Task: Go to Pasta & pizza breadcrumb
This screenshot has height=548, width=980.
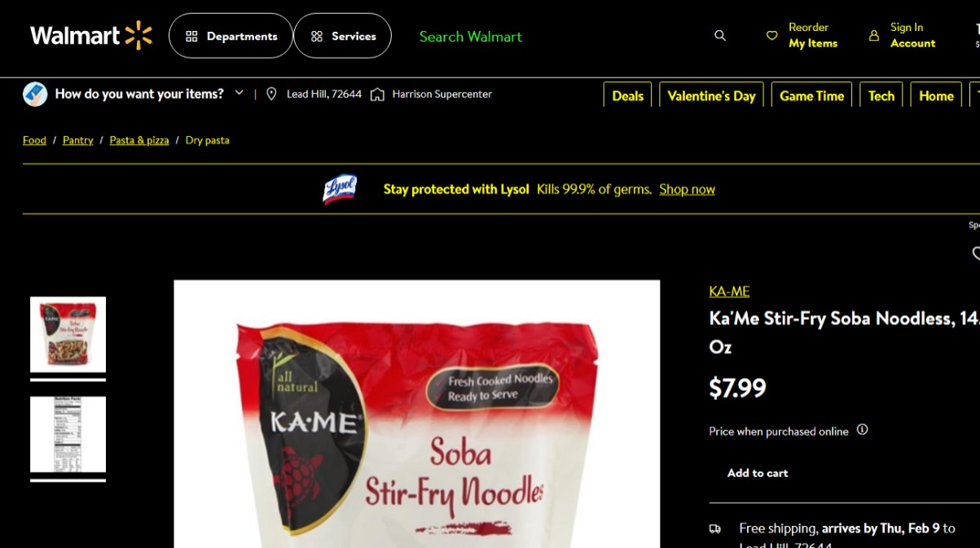Action: [139, 140]
